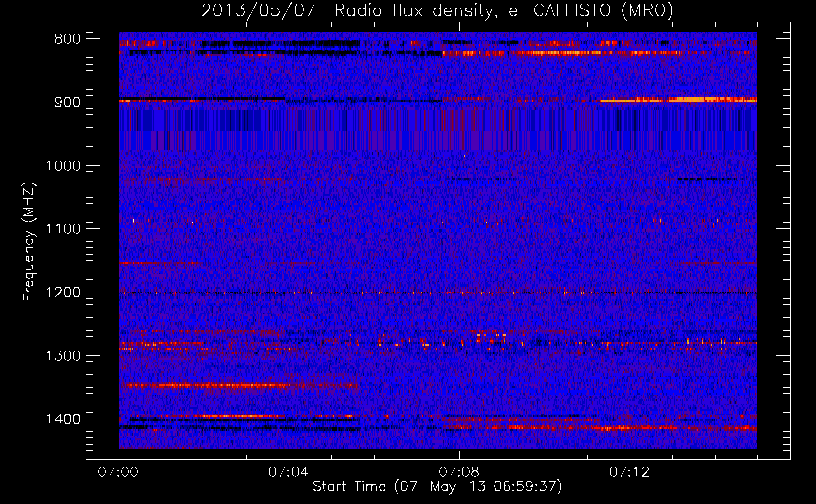This screenshot has height=504, width=816.
Task: Select the 800 frequency tick label
Action: tap(68, 39)
